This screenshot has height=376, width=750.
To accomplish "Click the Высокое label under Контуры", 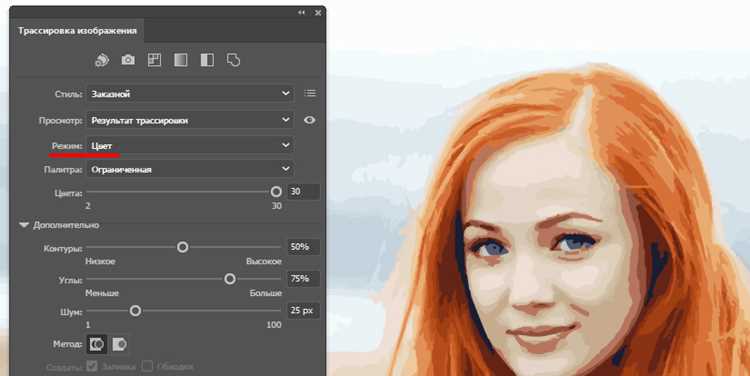I will coord(264,261).
